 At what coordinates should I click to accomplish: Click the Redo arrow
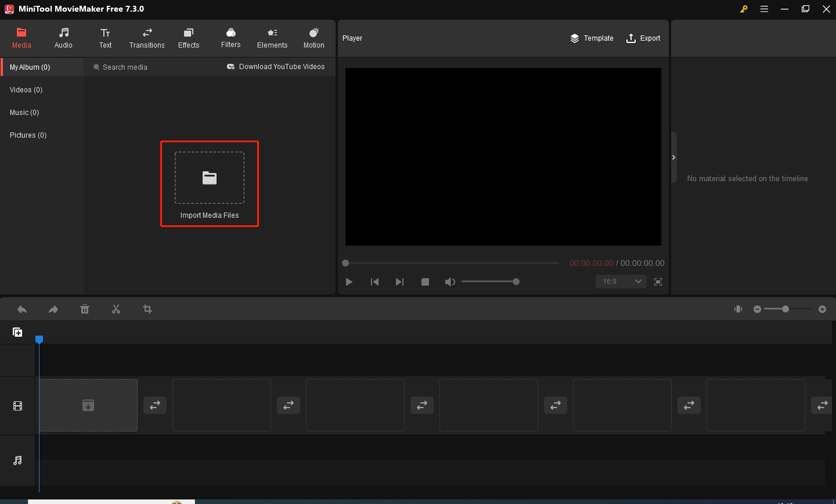(x=53, y=309)
